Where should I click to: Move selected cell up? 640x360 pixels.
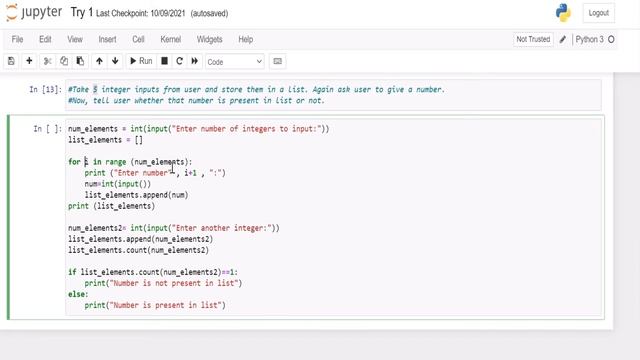pyautogui.click(x=99, y=61)
